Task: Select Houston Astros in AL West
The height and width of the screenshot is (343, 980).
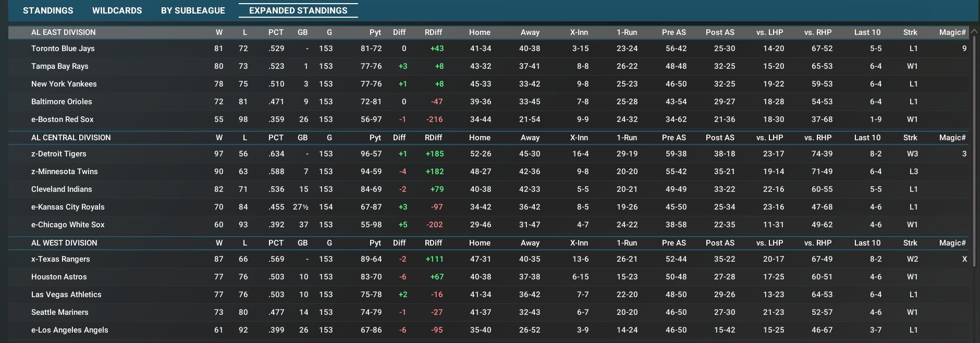Action: click(59, 277)
